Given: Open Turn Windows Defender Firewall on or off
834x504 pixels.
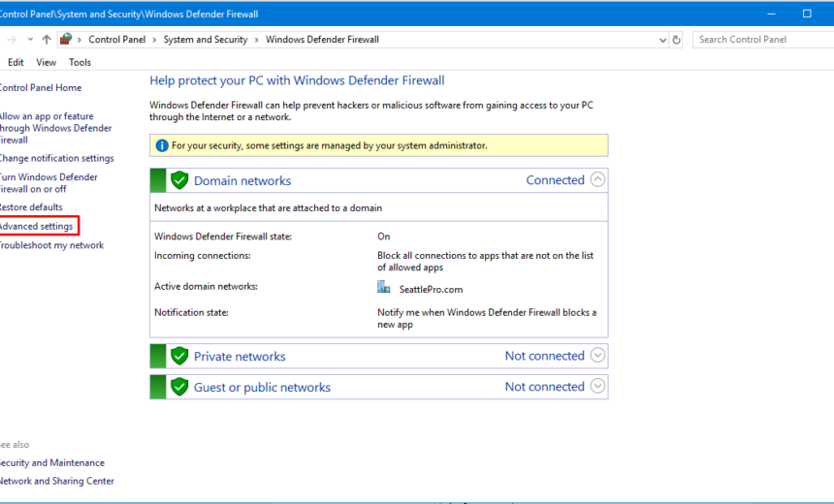Looking at the screenshot, I should tap(48, 183).
